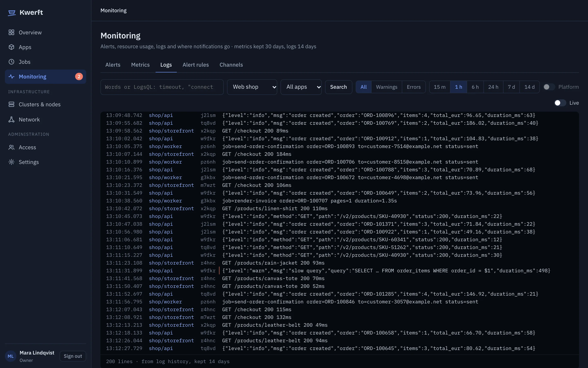The height and width of the screenshot is (368, 588).
Task: Filter logs to Warnings only
Action: coord(386,87)
